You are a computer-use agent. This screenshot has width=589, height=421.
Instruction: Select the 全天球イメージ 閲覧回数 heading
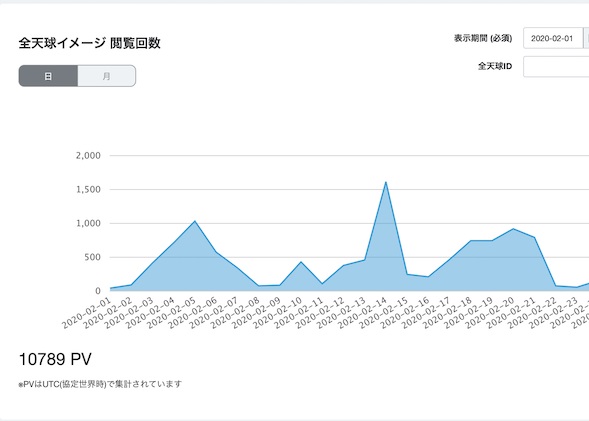pyautogui.click(x=89, y=43)
